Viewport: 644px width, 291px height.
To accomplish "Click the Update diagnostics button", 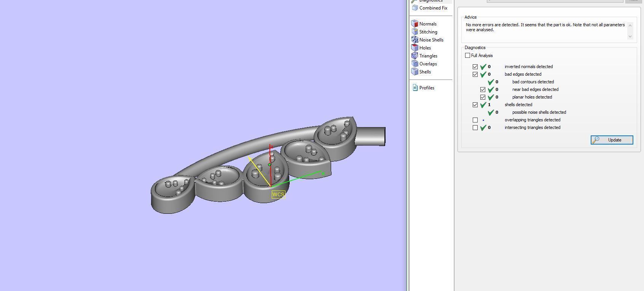I will pos(612,140).
